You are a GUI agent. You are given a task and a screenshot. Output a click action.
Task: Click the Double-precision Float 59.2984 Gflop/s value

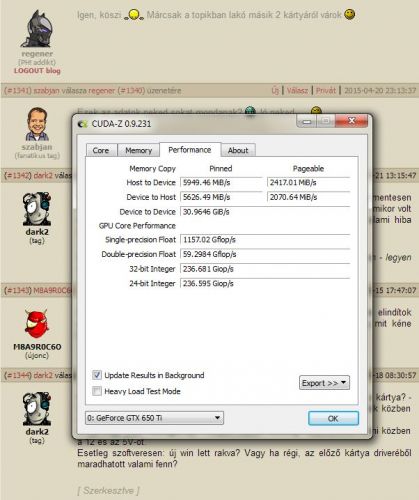265,254
